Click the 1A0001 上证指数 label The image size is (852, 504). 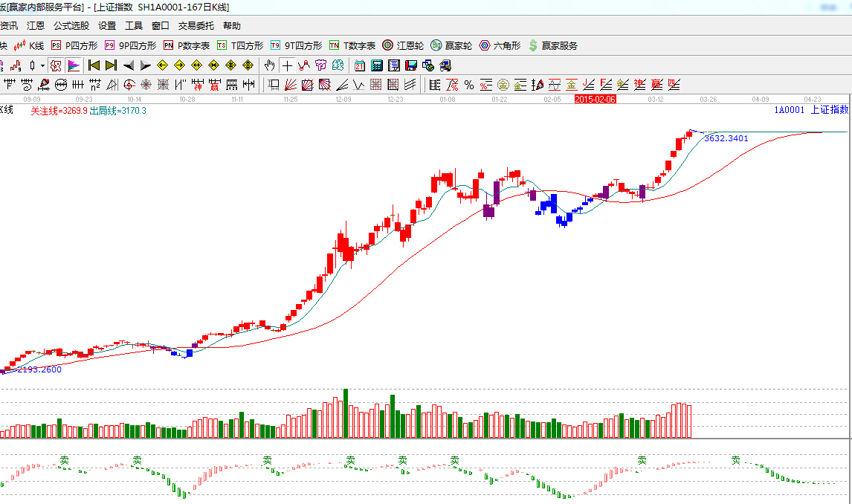(x=811, y=110)
